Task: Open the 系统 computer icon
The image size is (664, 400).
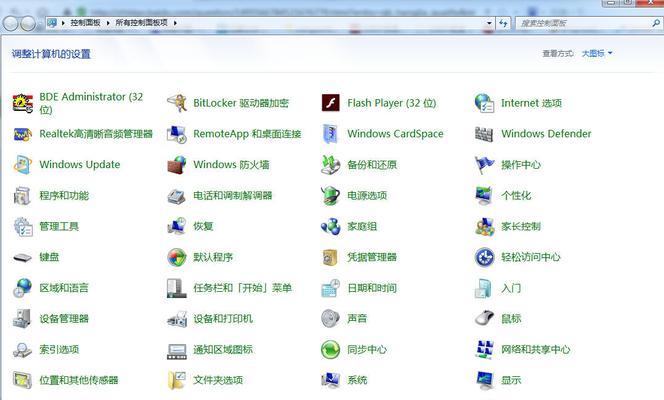Action: [330, 380]
